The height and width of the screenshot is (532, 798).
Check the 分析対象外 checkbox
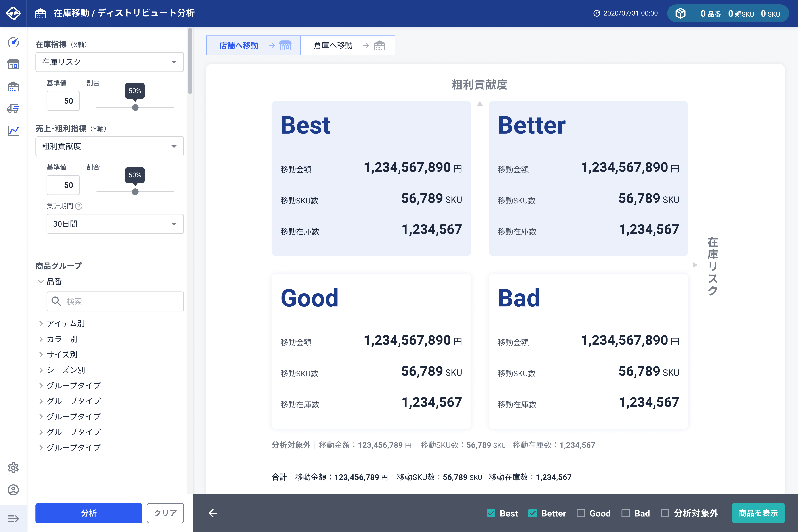coord(665,513)
